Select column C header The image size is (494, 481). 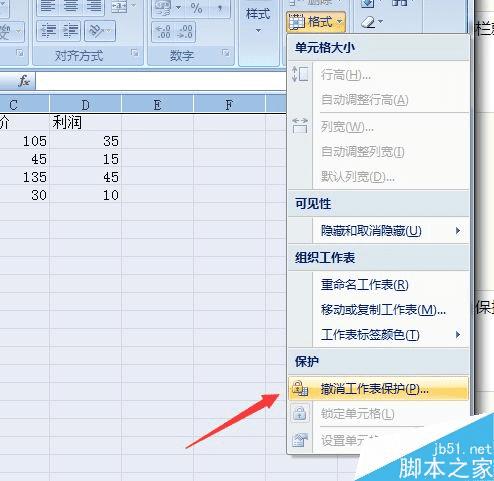[24, 105]
